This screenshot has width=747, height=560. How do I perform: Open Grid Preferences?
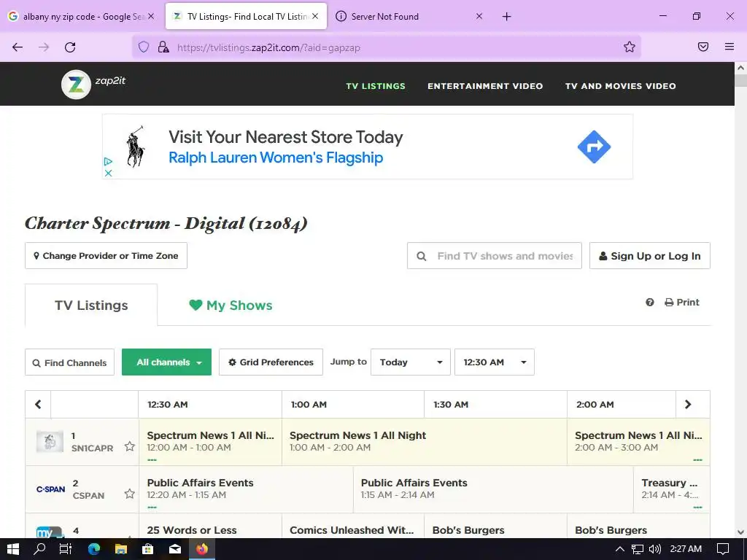(x=271, y=362)
